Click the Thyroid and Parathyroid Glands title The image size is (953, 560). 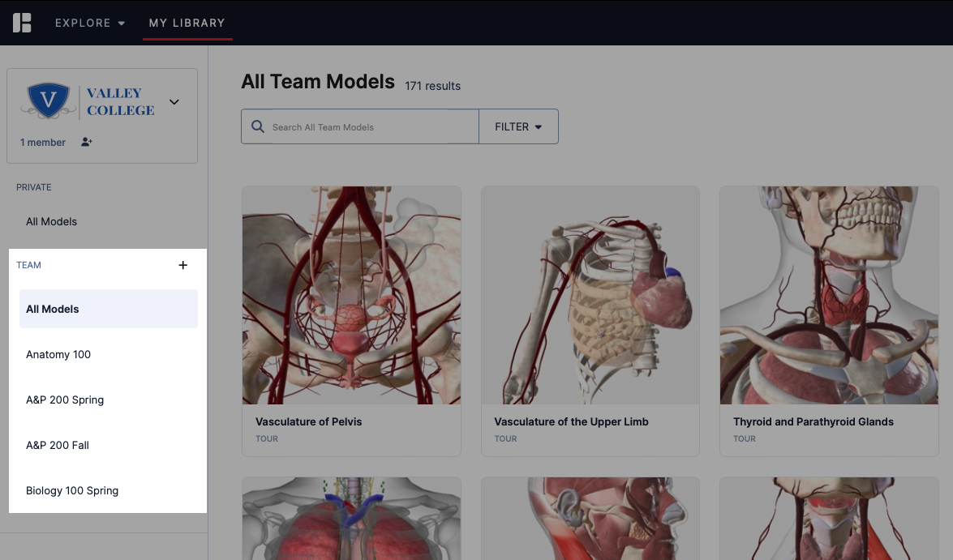pyautogui.click(x=813, y=421)
